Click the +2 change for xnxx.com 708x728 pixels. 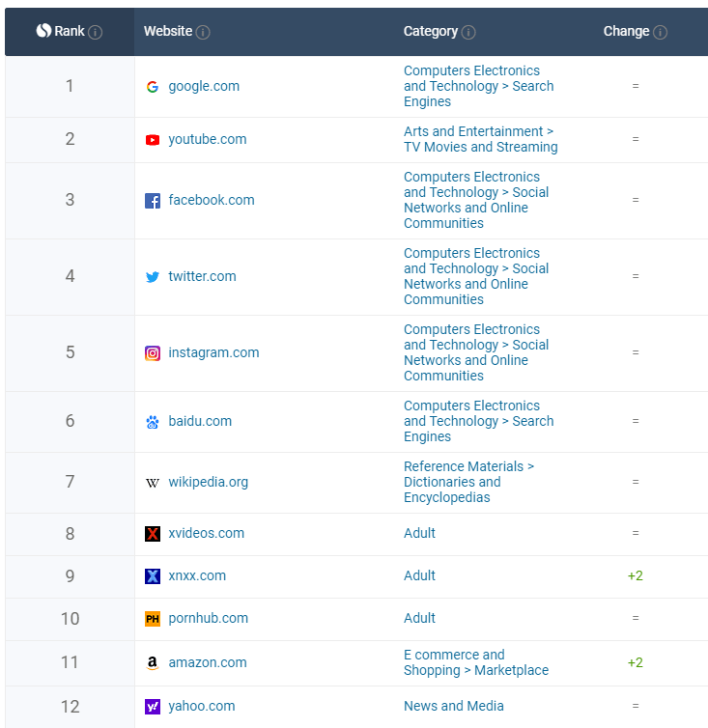[x=635, y=575]
